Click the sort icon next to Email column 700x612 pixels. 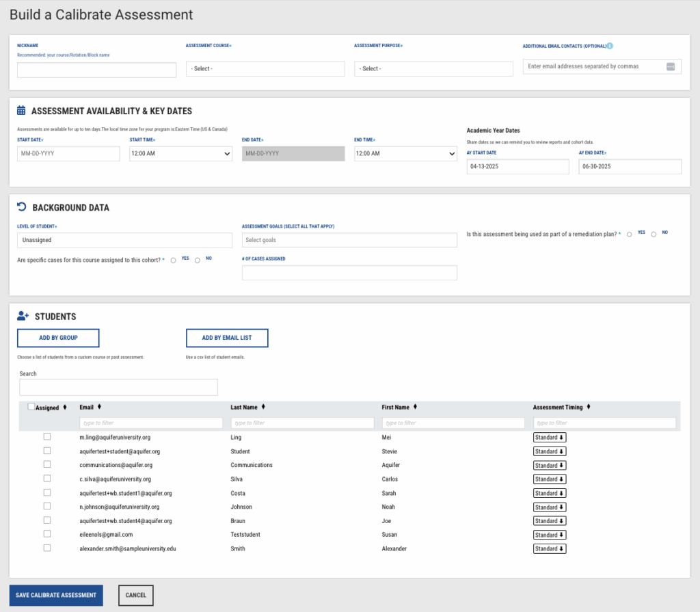[x=100, y=407]
